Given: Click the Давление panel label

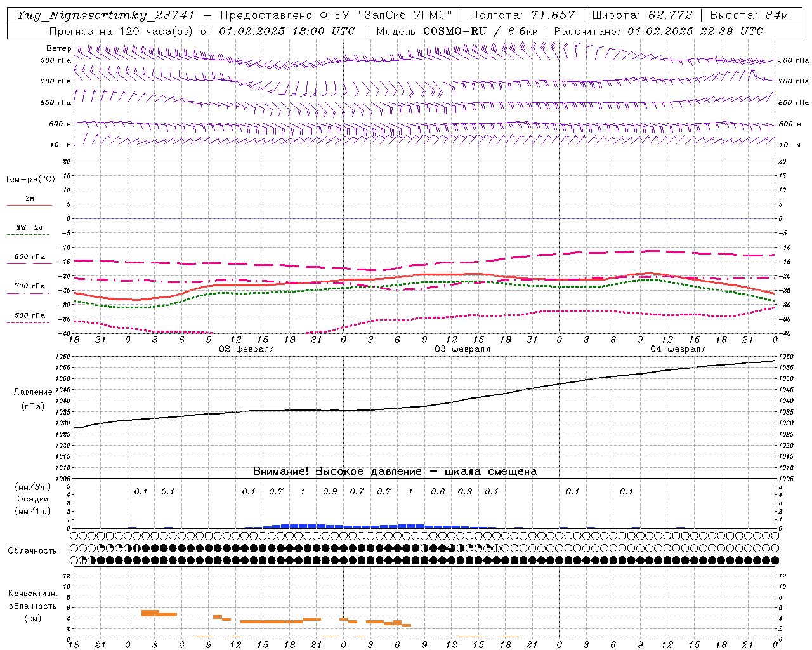Looking at the screenshot, I should click(33, 392).
